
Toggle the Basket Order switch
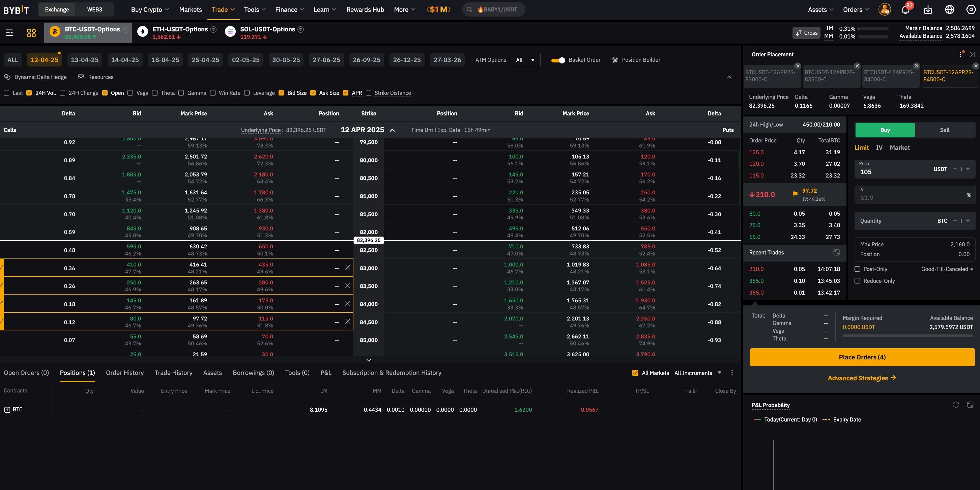click(x=558, y=60)
